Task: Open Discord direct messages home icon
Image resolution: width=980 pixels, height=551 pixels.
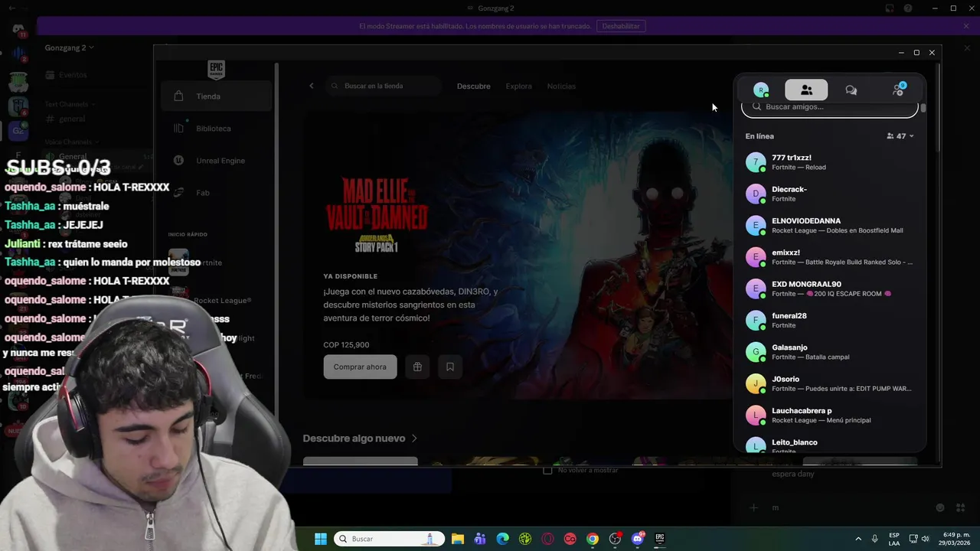Action: coord(18,29)
